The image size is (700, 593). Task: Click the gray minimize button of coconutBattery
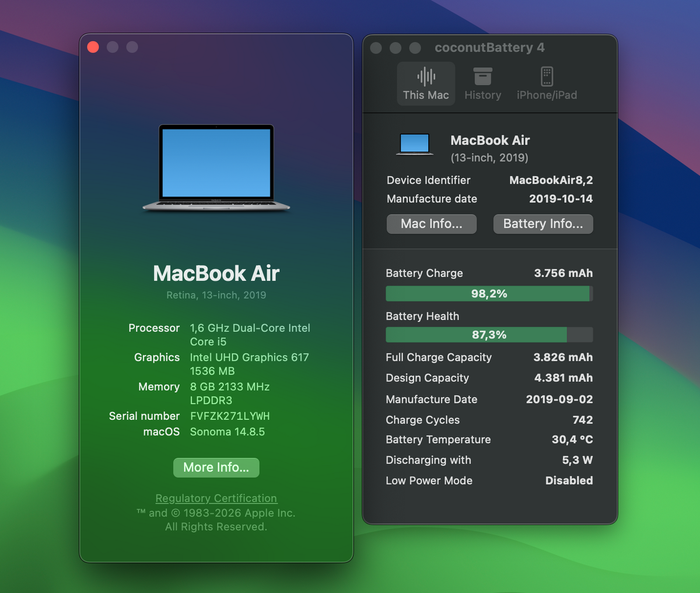pyautogui.click(x=395, y=48)
